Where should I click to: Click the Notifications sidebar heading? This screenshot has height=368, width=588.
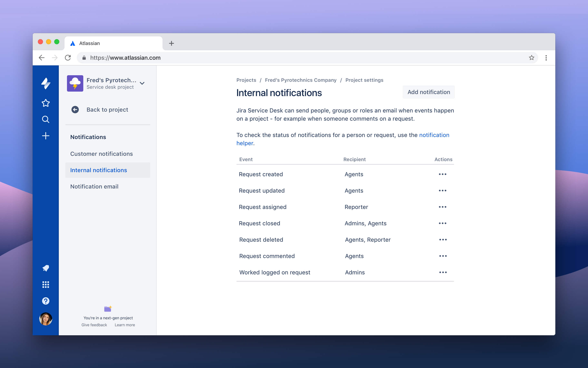(x=88, y=137)
